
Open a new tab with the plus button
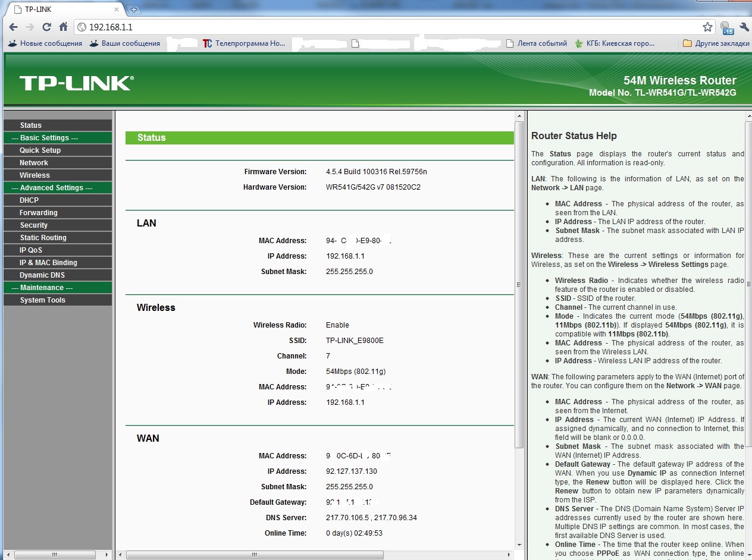point(134,9)
